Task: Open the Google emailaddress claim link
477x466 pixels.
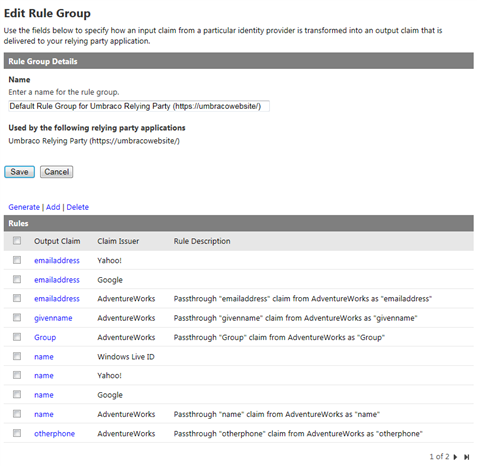Action: [57, 280]
